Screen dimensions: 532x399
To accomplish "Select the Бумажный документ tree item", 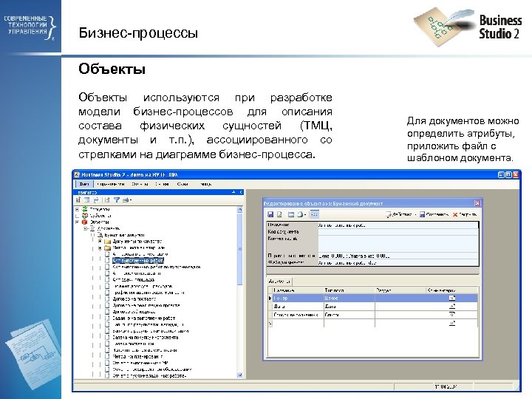I will coord(124,235).
